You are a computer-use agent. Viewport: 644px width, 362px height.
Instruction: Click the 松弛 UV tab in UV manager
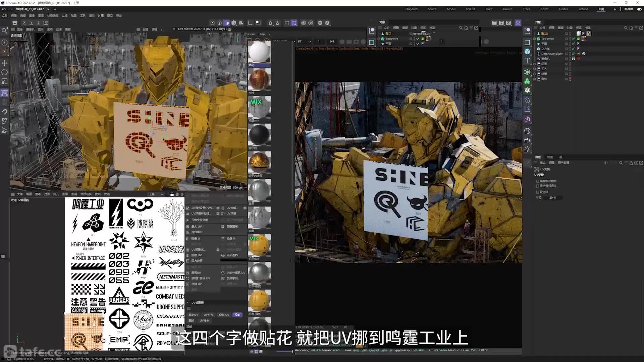point(224,315)
